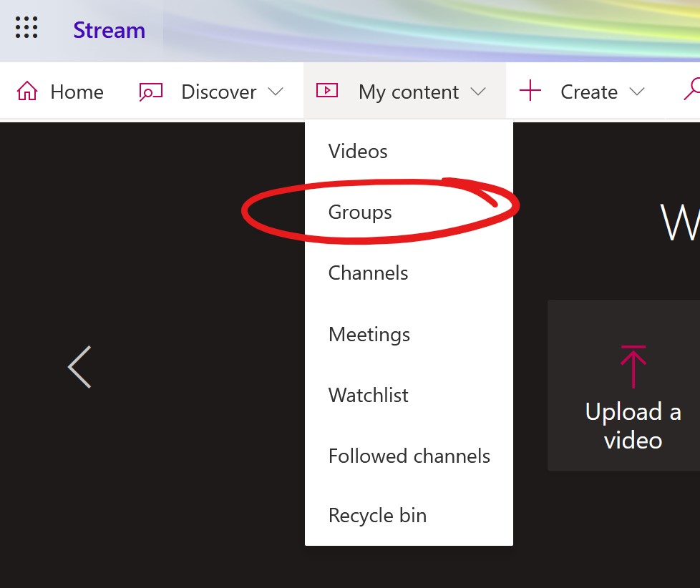Click the Home house icon
The height and width of the screenshot is (588, 700).
26,91
